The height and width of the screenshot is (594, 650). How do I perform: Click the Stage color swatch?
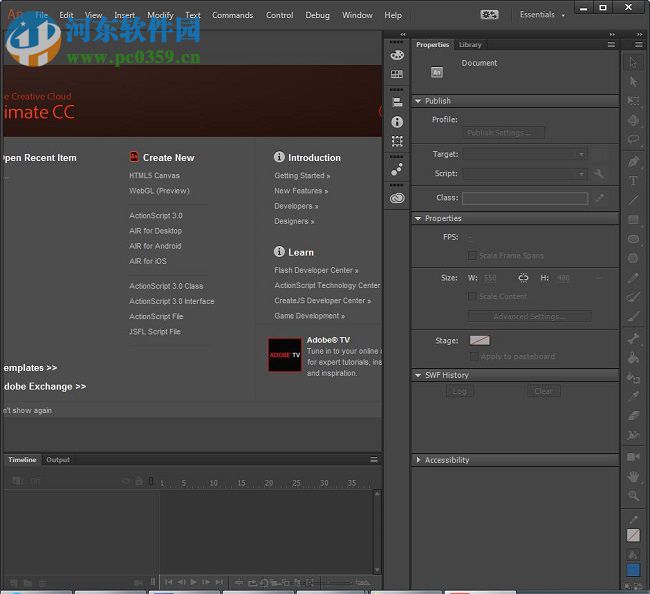[480, 340]
